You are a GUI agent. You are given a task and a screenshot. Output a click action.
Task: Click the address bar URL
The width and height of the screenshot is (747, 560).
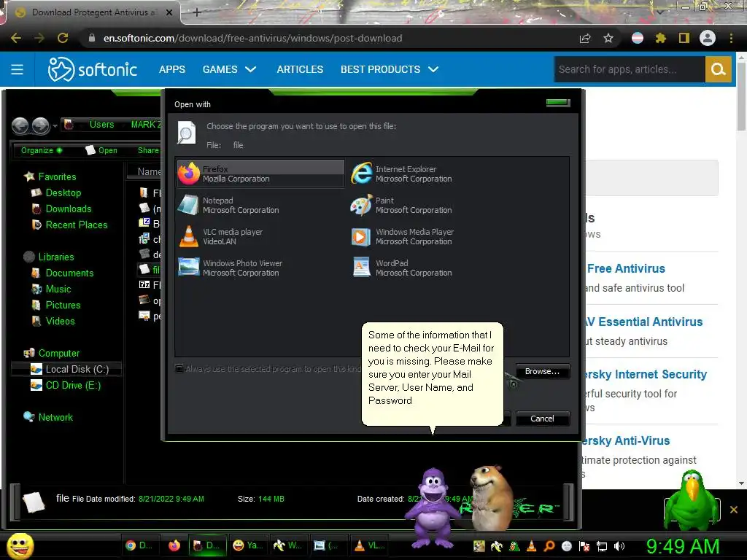point(252,38)
